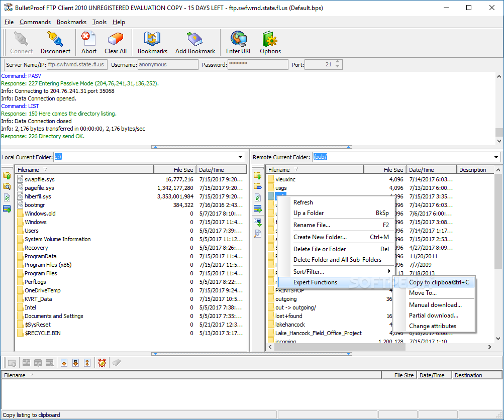Viewport: 504px width, 420px height.
Task: Choose Refresh in context menu
Action: click(336, 202)
